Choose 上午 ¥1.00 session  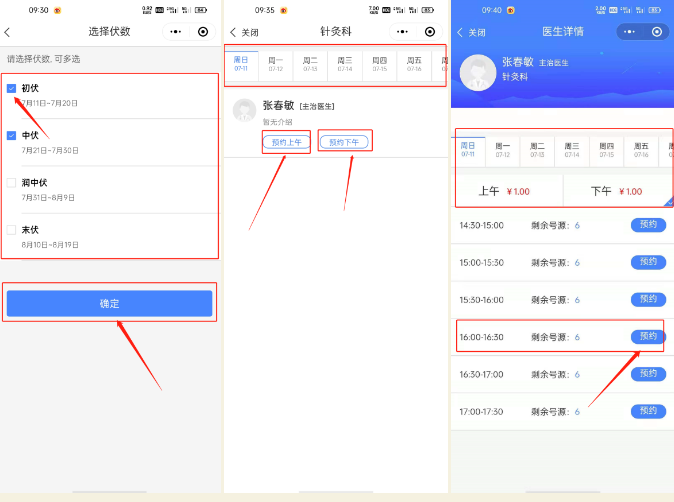(x=509, y=191)
